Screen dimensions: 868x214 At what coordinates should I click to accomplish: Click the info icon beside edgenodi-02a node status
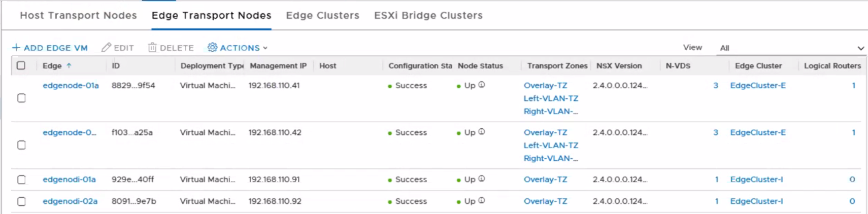(x=481, y=200)
